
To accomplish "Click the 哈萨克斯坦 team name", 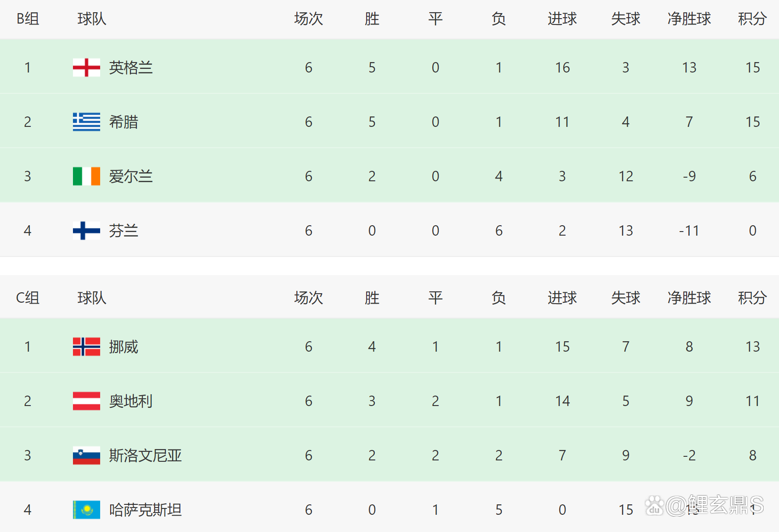I will pyautogui.click(x=145, y=510).
